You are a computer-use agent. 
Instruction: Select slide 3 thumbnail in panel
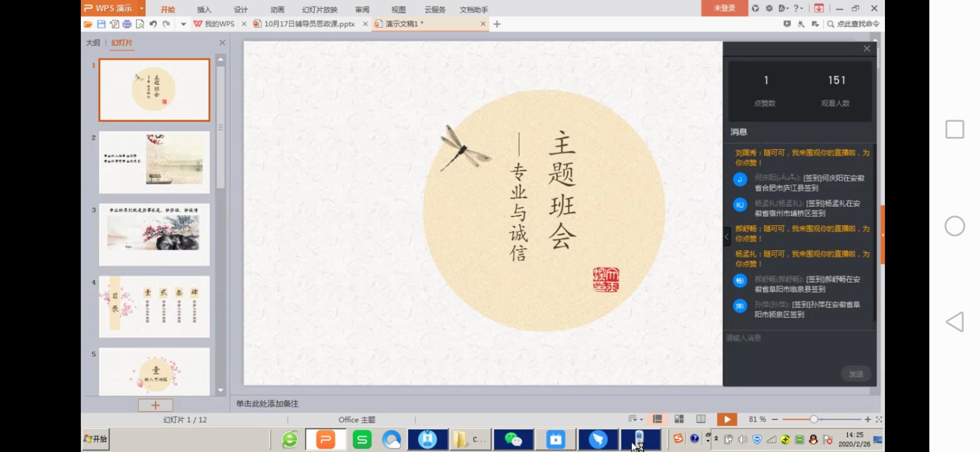[154, 234]
